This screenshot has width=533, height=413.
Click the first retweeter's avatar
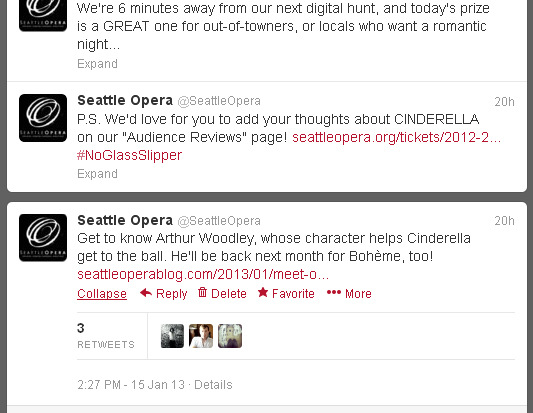pos(172,336)
